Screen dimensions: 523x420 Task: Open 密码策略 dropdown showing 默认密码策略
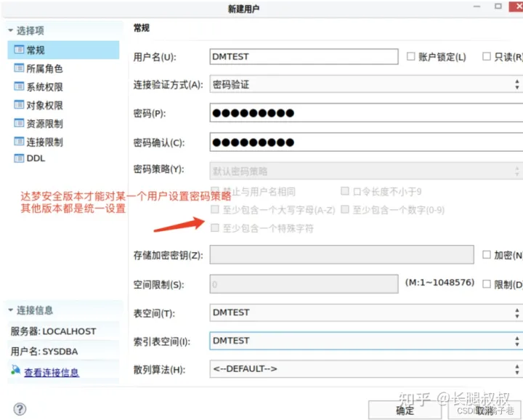(366, 171)
